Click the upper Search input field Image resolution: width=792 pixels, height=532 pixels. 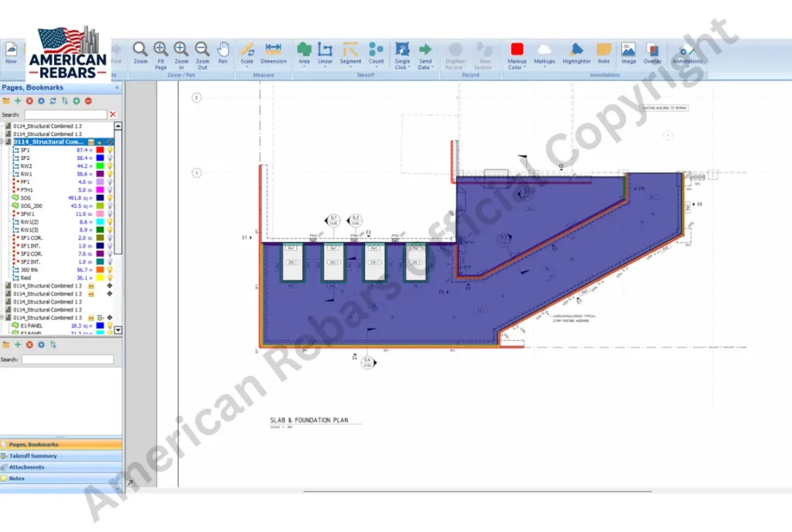(x=65, y=114)
